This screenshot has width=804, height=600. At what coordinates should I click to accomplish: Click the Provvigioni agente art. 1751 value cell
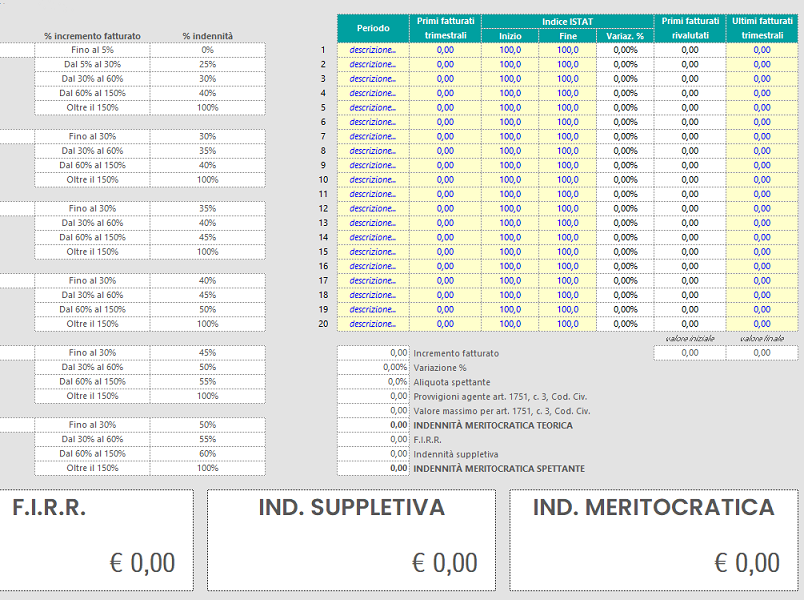click(x=373, y=396)
